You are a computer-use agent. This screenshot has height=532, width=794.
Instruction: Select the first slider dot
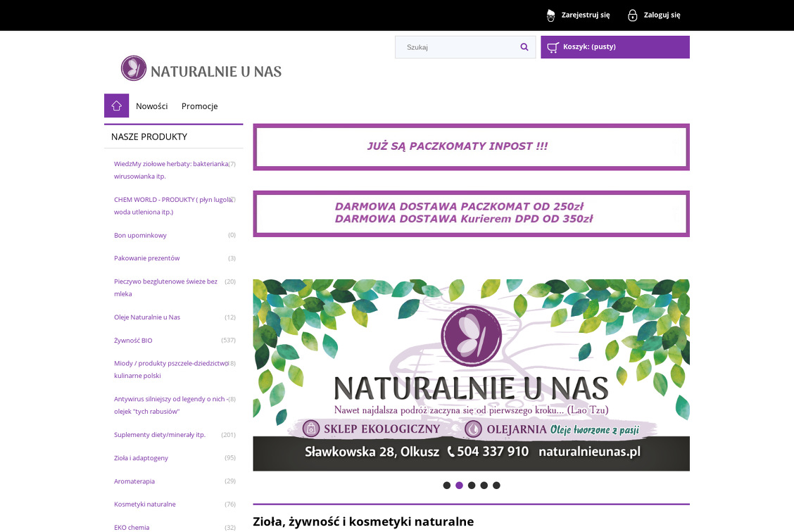pos(446,486)
